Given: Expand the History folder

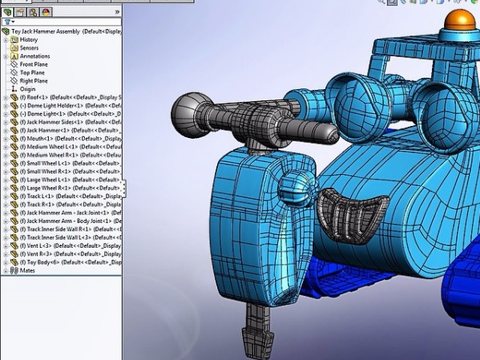Looking at the screenshot, I should (x=5, y=40).
